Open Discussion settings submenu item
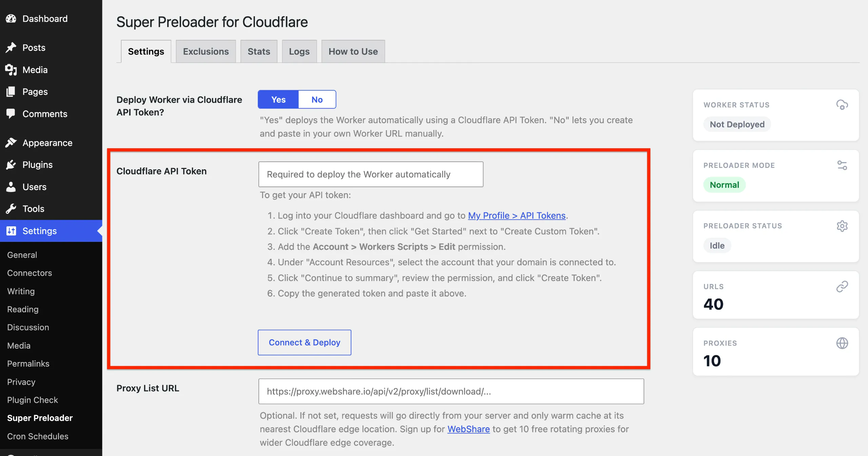Screen dimensions: 868x456 pos(28,327)
